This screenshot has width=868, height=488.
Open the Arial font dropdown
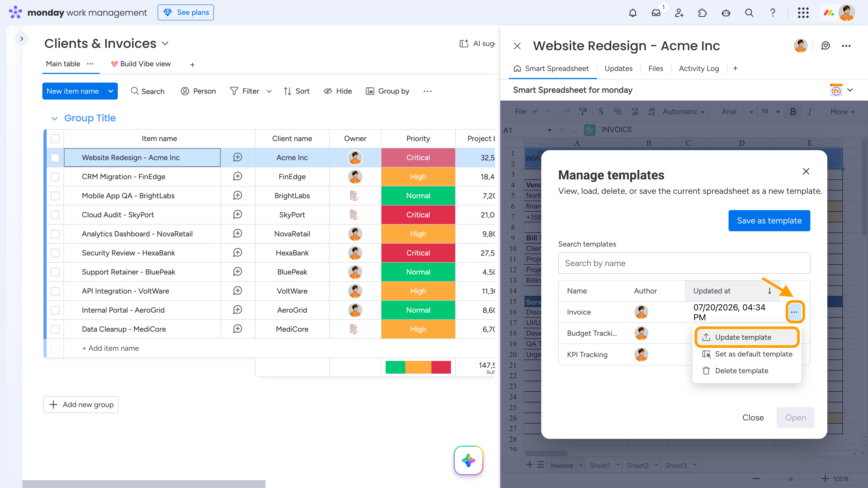pyautogui.click(x=737, y=111)
